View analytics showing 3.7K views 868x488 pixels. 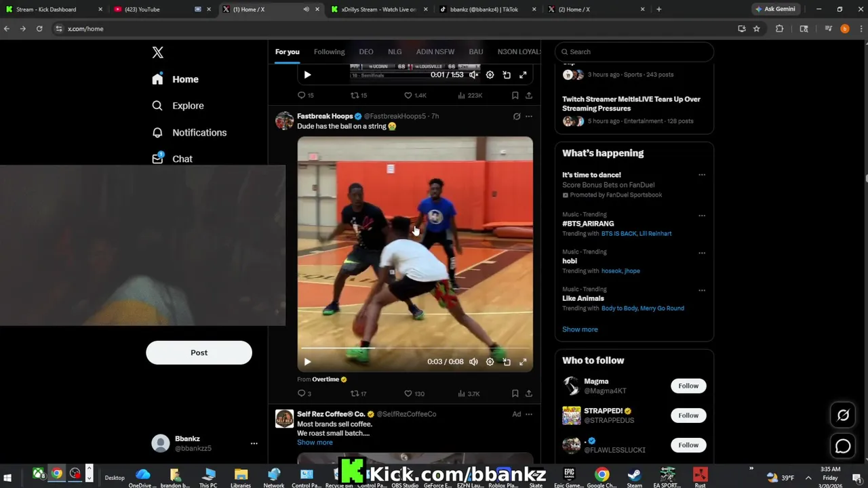469,394
